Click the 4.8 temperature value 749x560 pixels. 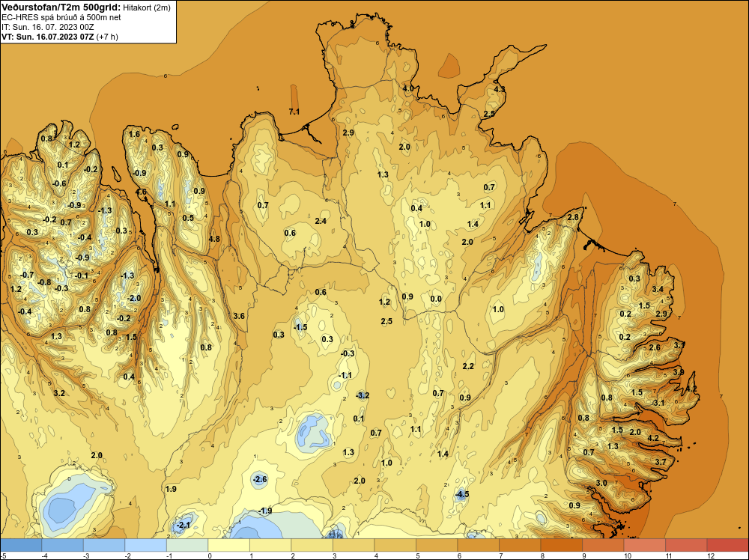[x=214, y=239]
